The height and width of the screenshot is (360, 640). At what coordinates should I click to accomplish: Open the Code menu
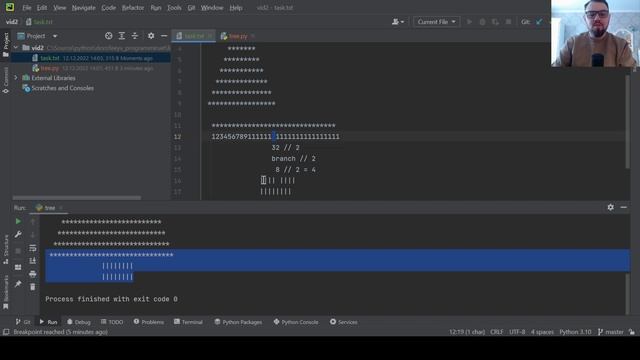click(x=108, y=8)
